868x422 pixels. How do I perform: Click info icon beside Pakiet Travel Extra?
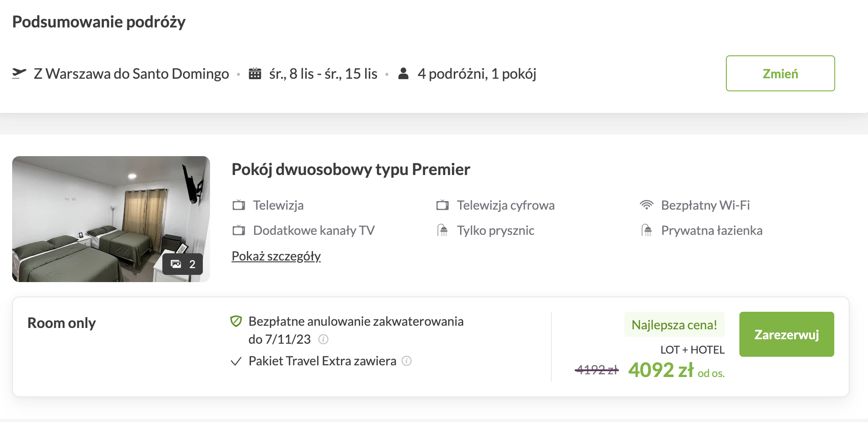click(x=407, y=361)
